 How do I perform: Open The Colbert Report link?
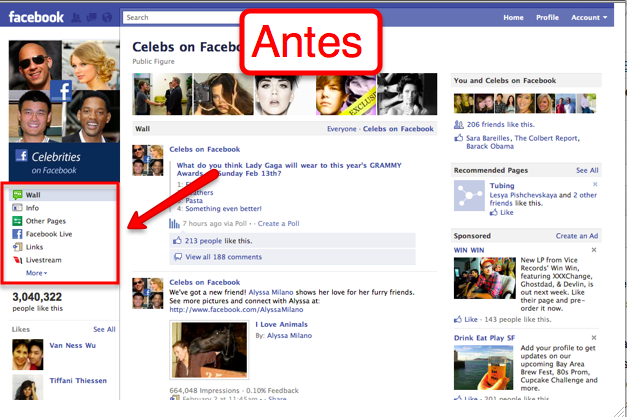point(546,138)
